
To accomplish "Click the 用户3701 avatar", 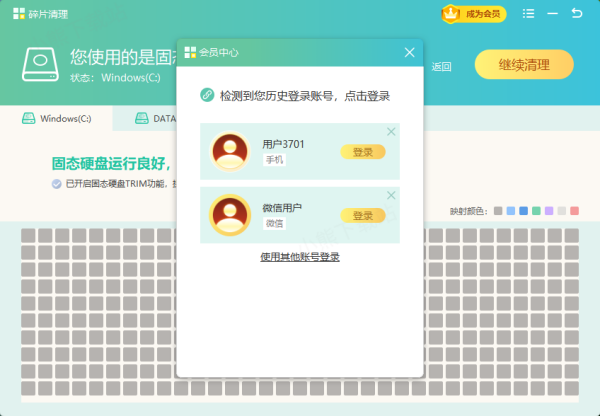I will (x=230, y=151).
